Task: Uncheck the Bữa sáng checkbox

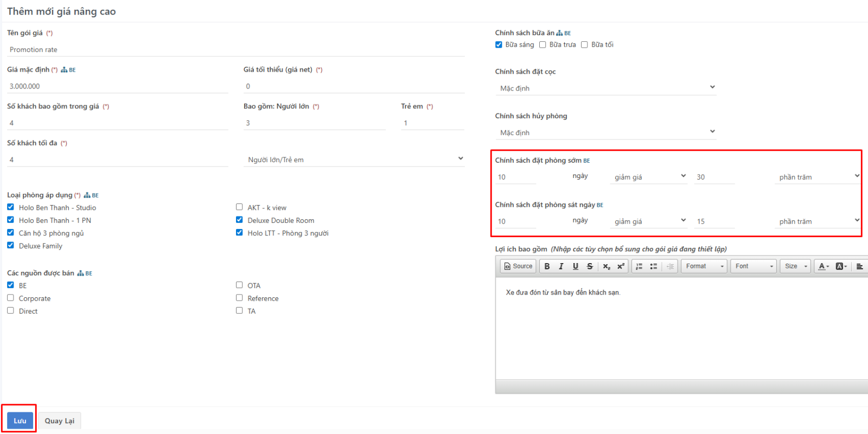Action: tap(499, 44)
